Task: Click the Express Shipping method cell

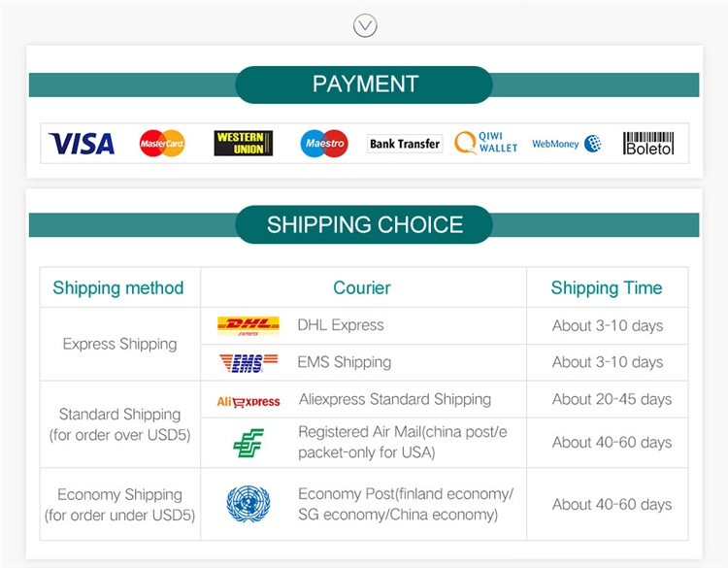Action: pyautogui.click(x=120, y=344)
